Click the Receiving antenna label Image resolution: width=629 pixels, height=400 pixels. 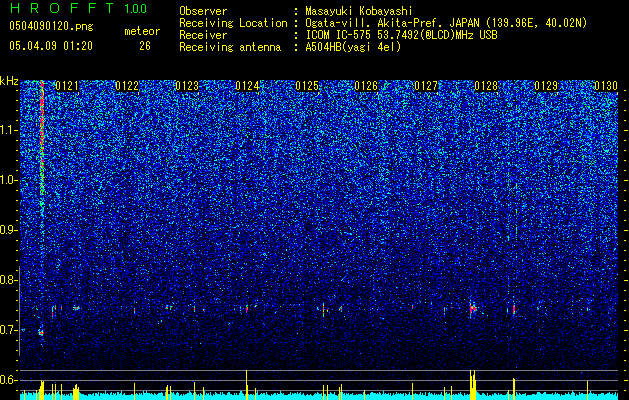(230, 47)
